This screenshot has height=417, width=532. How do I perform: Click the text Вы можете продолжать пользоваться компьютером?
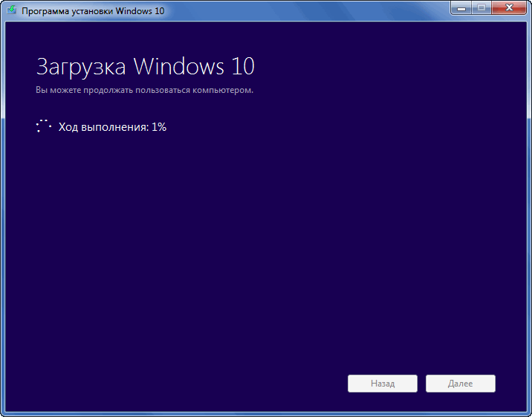[x=145, y=90]
